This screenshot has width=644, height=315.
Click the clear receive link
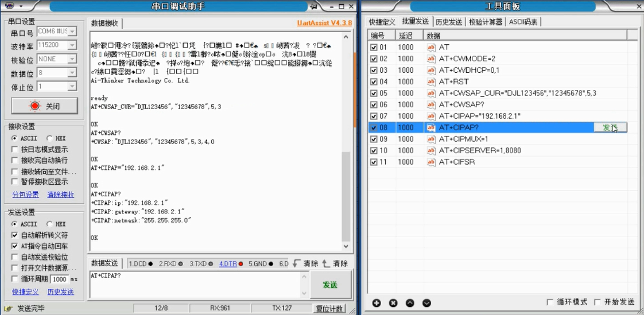[61, 195]
